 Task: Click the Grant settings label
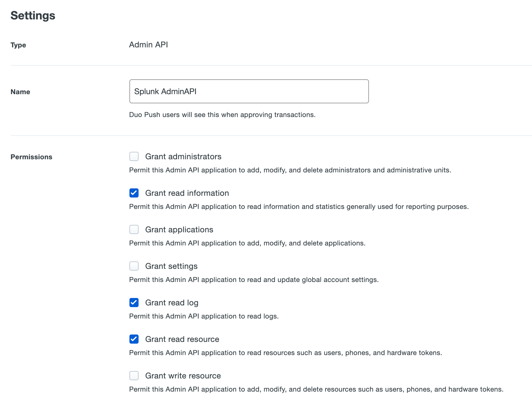coord(171,266)
